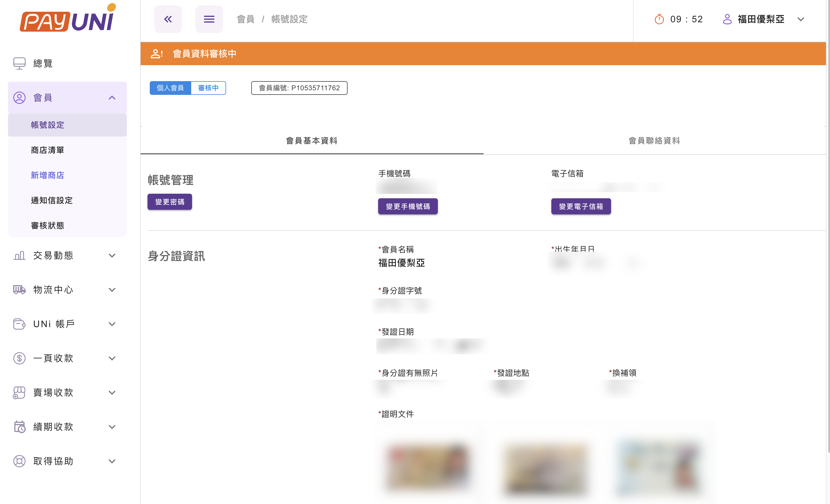Collapse sidebar with double-chevron button
The height and width of the screenshot is (504, 830).
tap(168, 19)
